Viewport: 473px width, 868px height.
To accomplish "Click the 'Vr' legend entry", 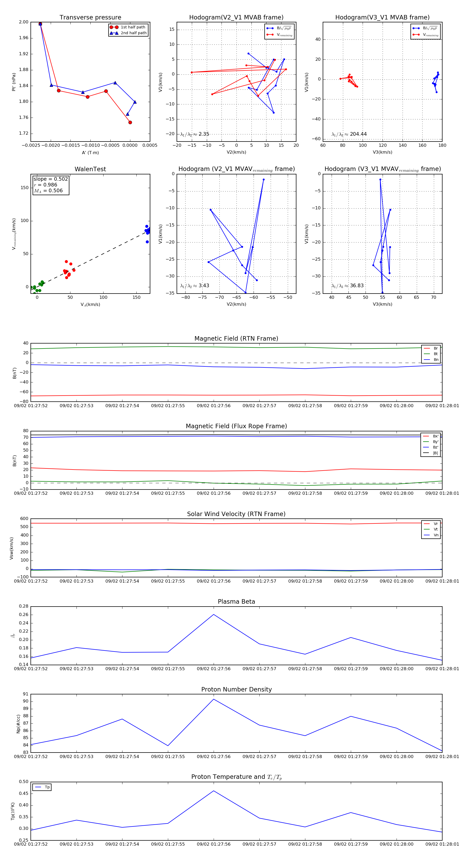I will pyautogui.click(x=431, y=524).
